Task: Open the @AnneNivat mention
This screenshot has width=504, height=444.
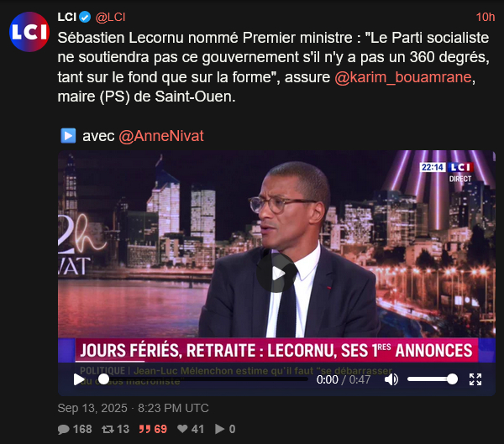Action: 161,136
